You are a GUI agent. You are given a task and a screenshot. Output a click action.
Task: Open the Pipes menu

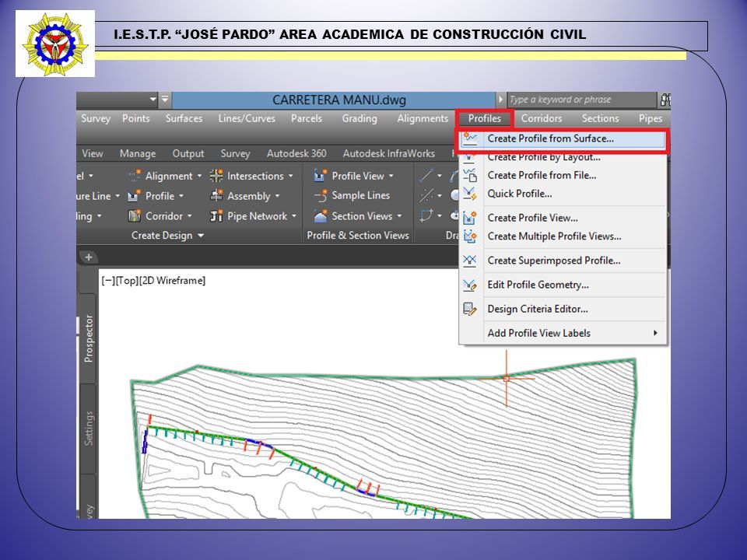[651, 118]
